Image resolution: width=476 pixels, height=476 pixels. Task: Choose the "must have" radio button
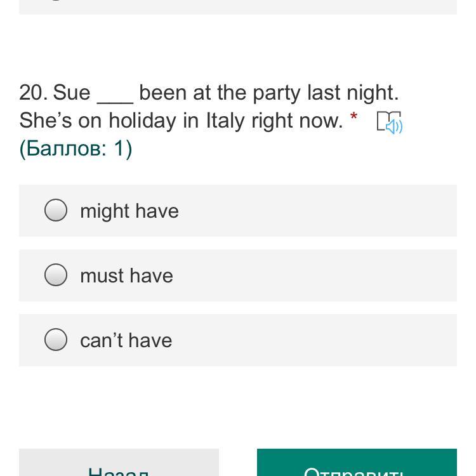56,275
